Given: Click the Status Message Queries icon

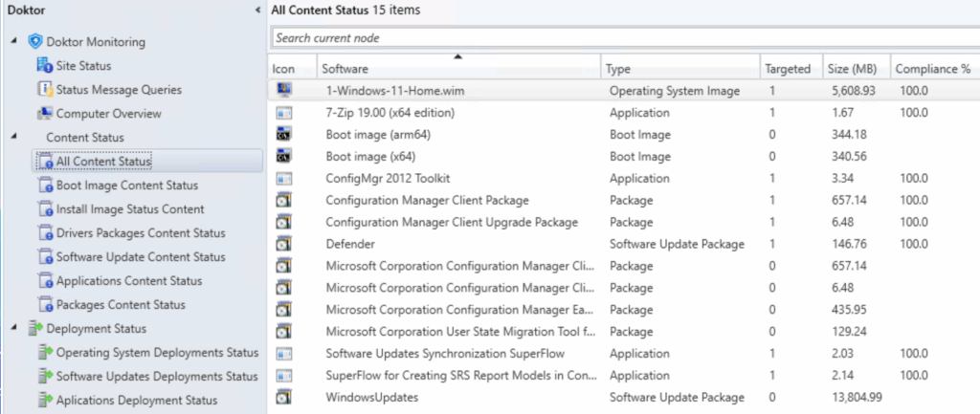Looking at the screenshot, I should pyautogui.click(x=44, y=90).
